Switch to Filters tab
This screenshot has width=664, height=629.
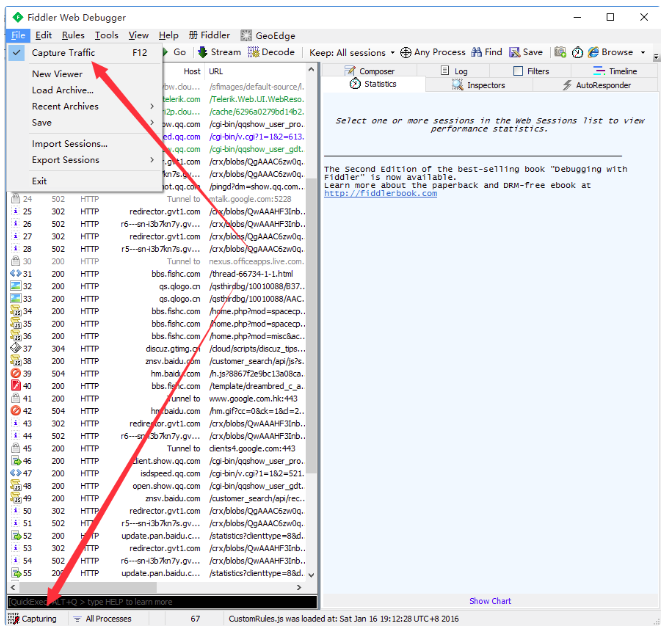(x=531, y=71)
